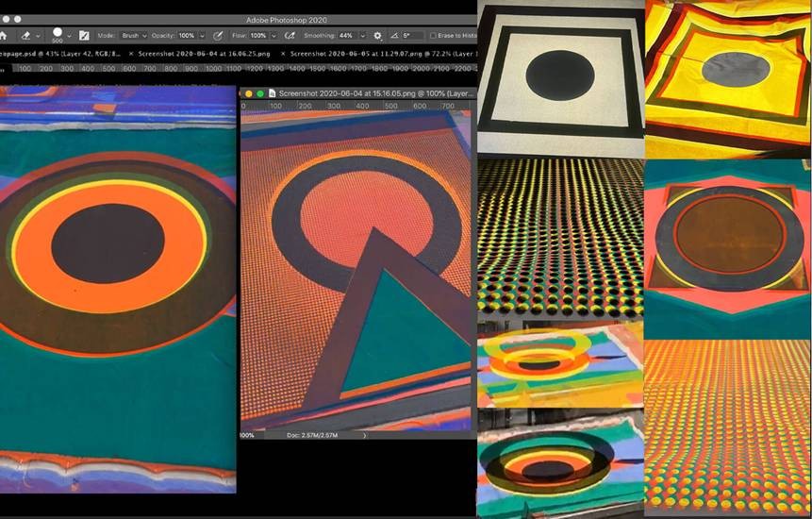The height and width of the screenshot is (519, 812).
Task: Open the eraser Mode dropdown set to Brush
Action: pos(132,36)
